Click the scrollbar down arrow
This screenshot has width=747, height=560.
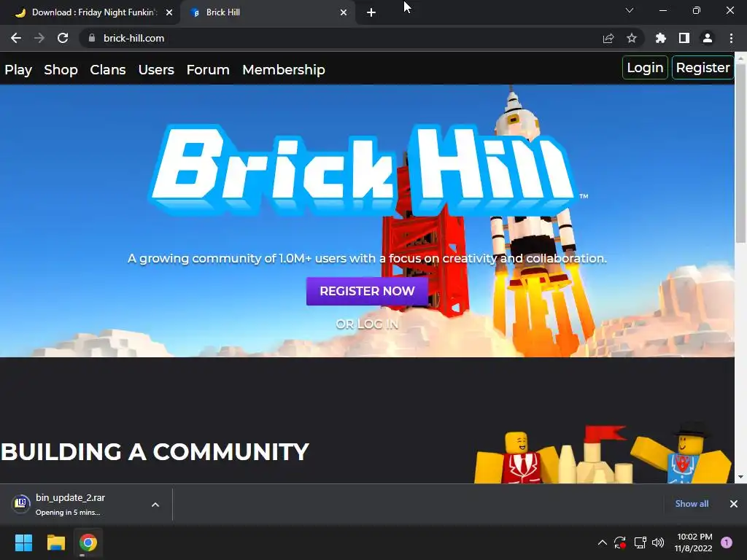[x=741, y=477]
